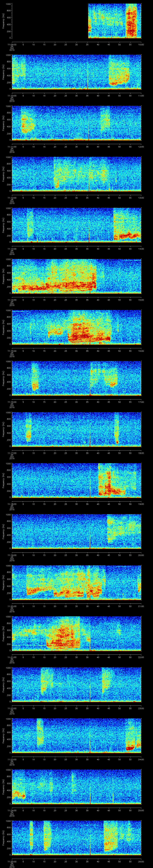
Task: Click the 16:00 end time label
Action: pos(141,351)
